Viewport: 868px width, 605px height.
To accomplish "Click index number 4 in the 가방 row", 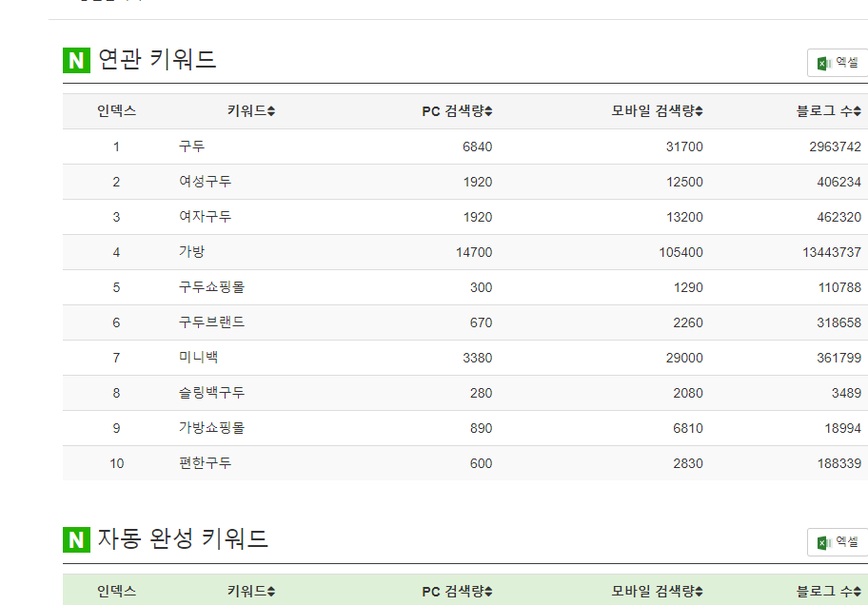I will point(116,252).
